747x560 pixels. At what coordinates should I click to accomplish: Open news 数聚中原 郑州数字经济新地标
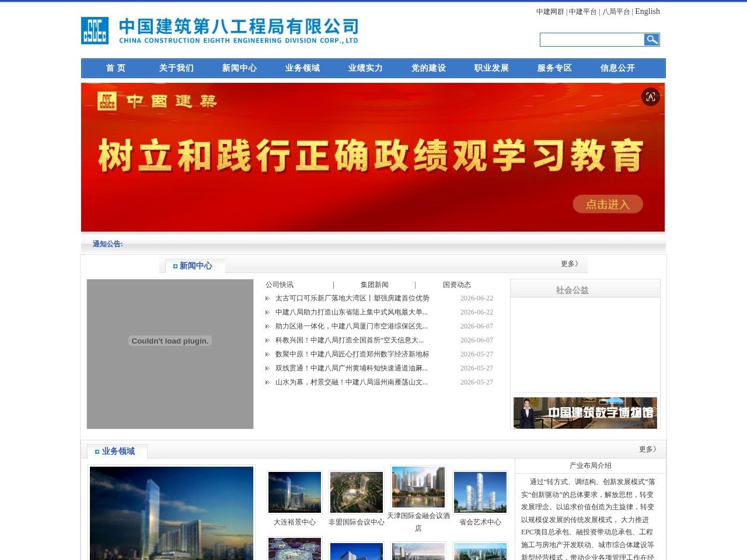click(352, 354)
